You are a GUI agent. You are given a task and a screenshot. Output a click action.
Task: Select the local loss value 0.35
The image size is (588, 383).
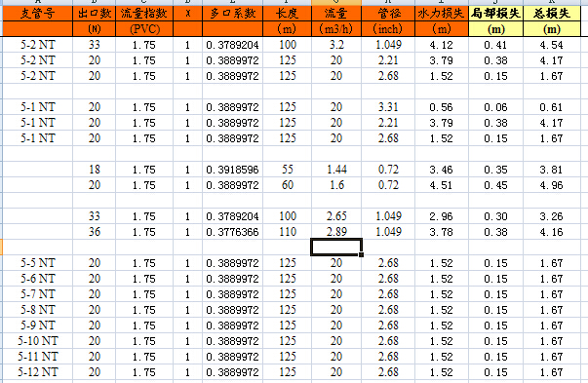pyautogui.click(x=495, y=170)
